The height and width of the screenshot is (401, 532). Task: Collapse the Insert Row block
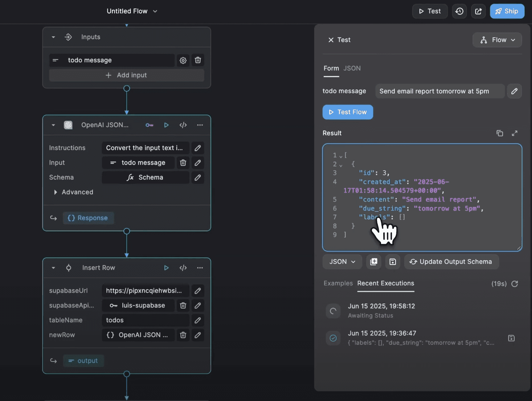53,268
